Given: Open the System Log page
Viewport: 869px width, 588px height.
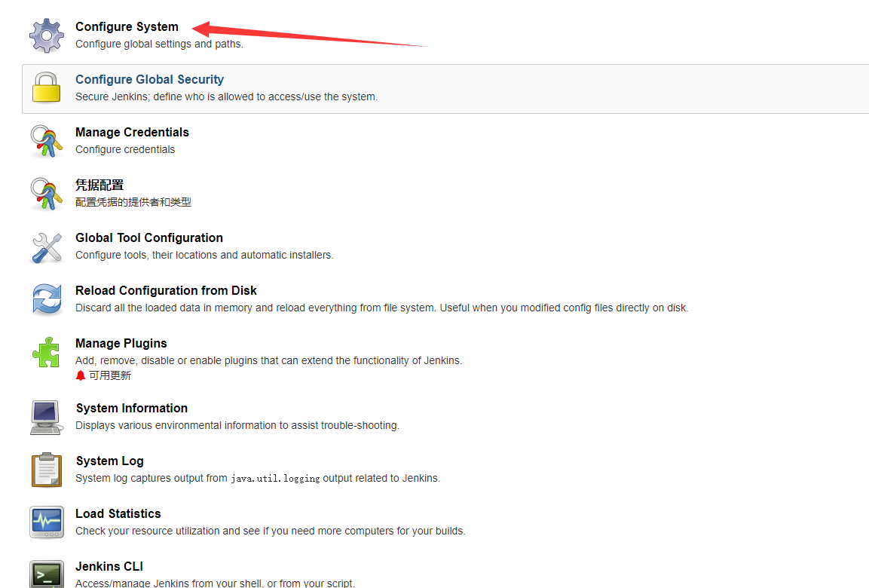Looking at the screenshot, I should click(109, 461).
